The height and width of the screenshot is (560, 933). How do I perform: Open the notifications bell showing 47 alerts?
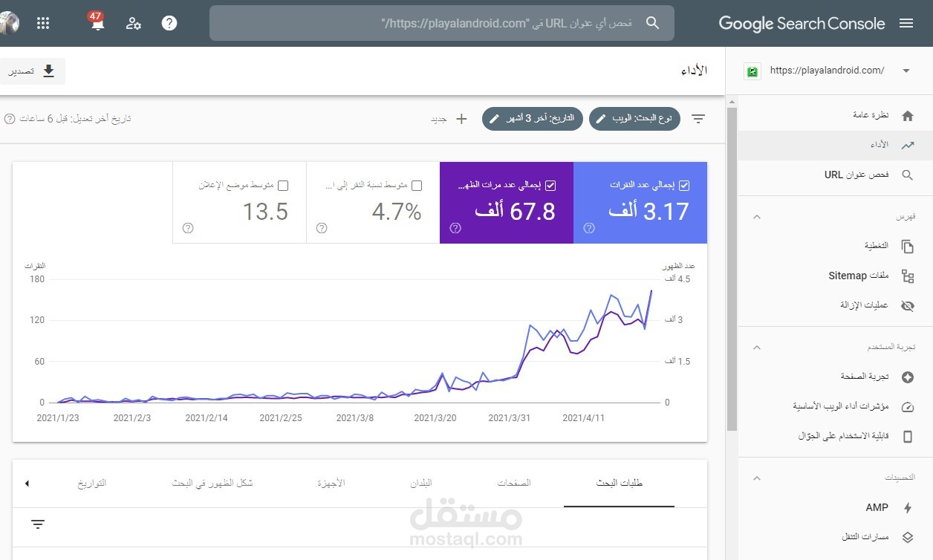97,23
